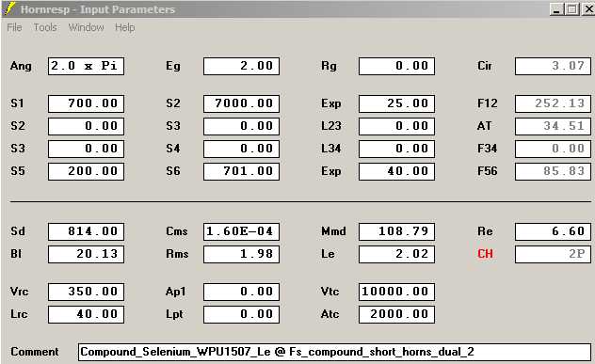
Task: Click the Re field showing 6.60
Action: (553, 231)
